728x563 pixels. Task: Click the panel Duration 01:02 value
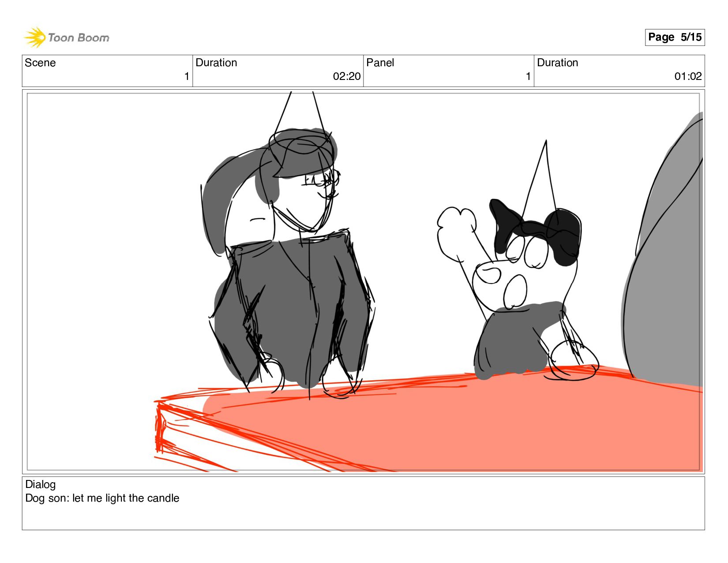click(688, 76)
